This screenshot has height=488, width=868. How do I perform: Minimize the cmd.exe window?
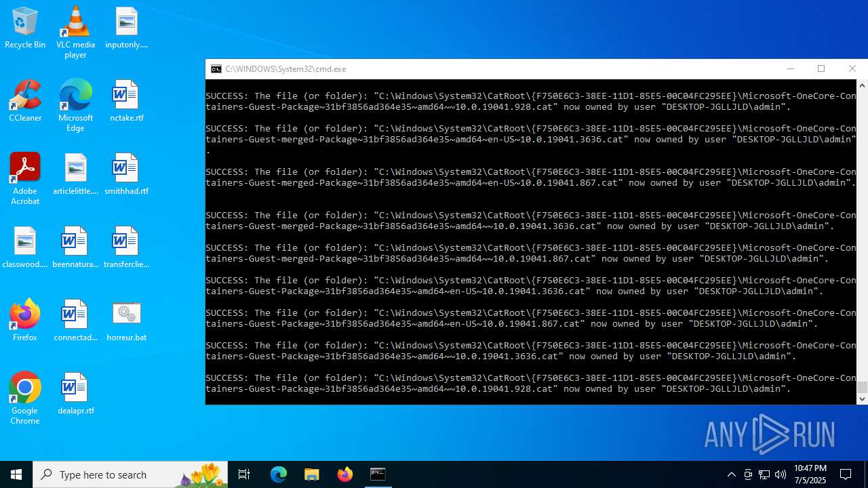point(790,69)
